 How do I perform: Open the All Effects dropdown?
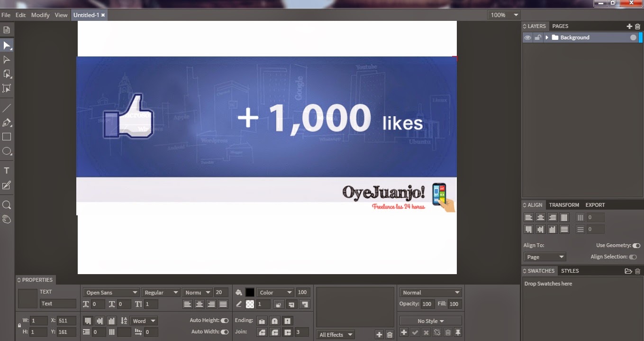pyautogui.click(x=336, y=335)
